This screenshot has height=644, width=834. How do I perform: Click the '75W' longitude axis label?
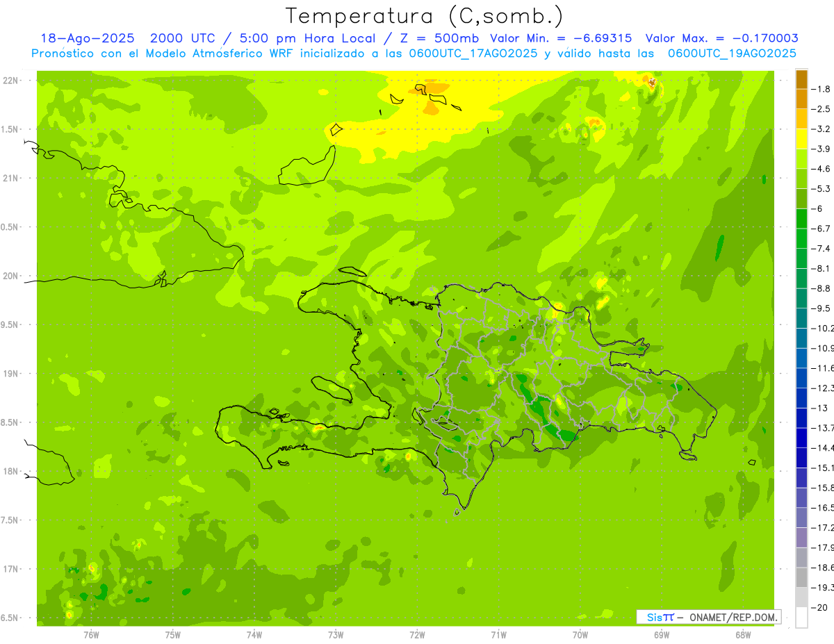(173, 635)
